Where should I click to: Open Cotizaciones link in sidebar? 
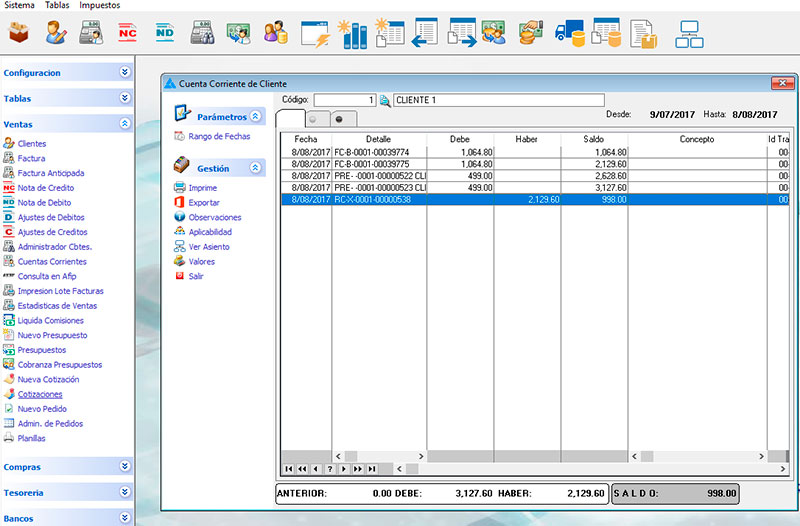40,394
